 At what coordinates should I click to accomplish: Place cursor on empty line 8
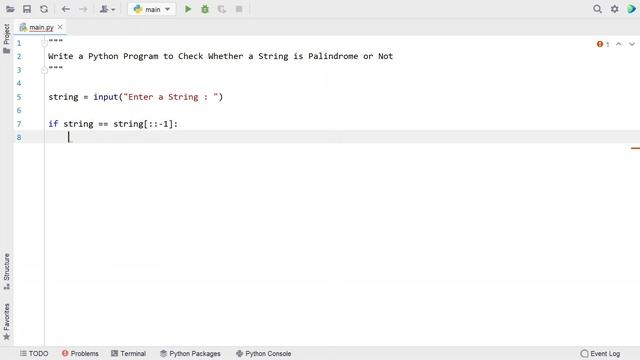pyautogui.click(x=327, y=137)
